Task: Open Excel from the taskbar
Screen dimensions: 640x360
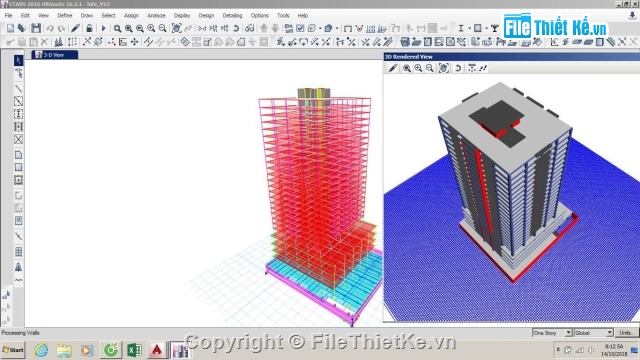Action: point(134,350)
